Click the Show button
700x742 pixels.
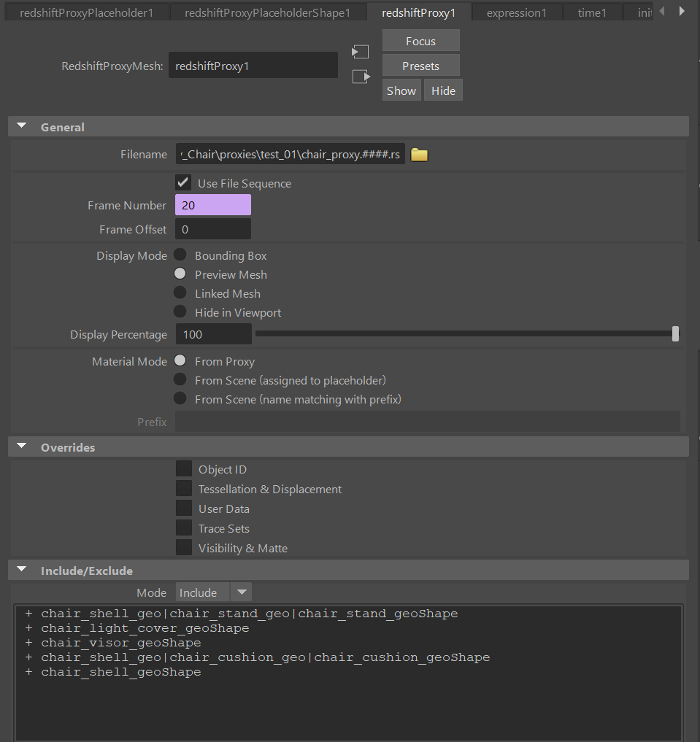(x=401, y=90)
